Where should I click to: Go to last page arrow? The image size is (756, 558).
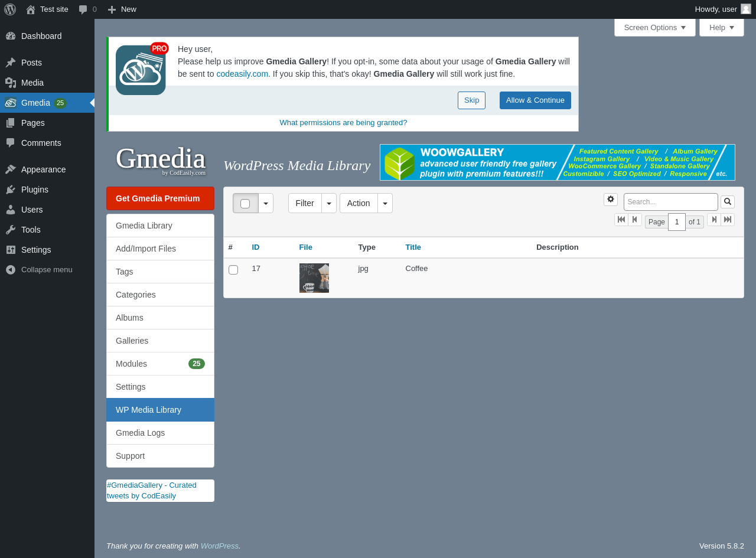click(728, 220)
